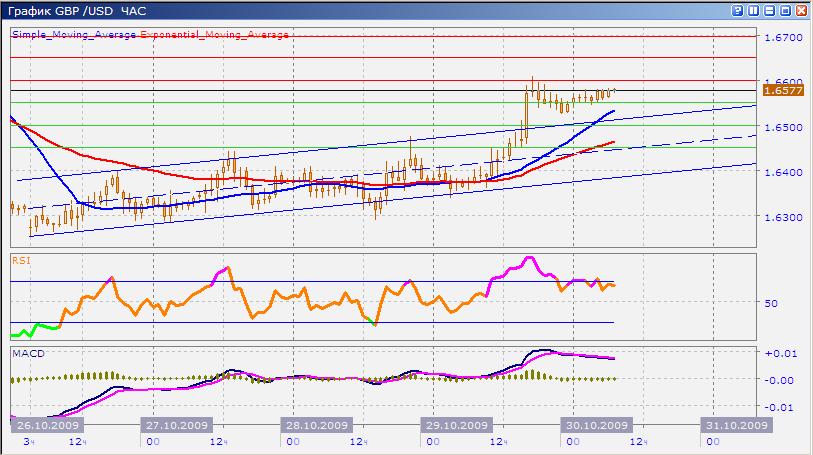This screenshot has width=813, height=455.
Task: Click the RSI 50 level label
Action: (771, 303)
